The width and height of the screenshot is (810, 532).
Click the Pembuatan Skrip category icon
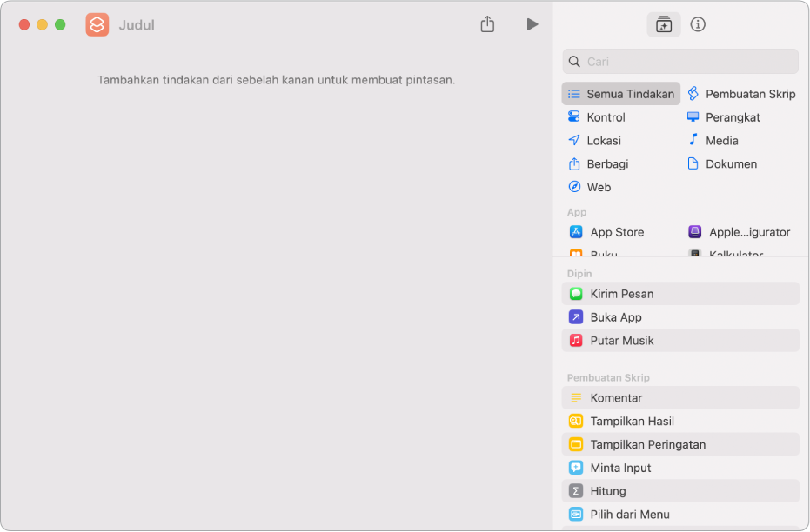[x=693, y=93]
